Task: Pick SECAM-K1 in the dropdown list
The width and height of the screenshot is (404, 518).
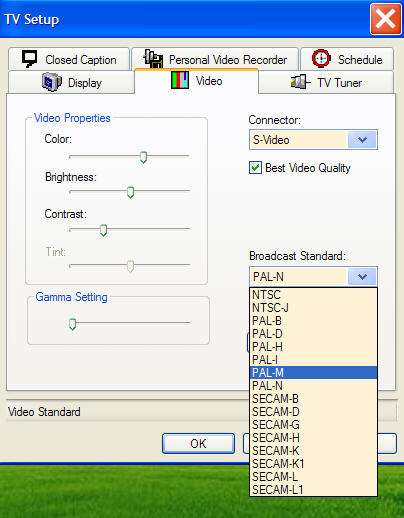Action: pos(313,464)
